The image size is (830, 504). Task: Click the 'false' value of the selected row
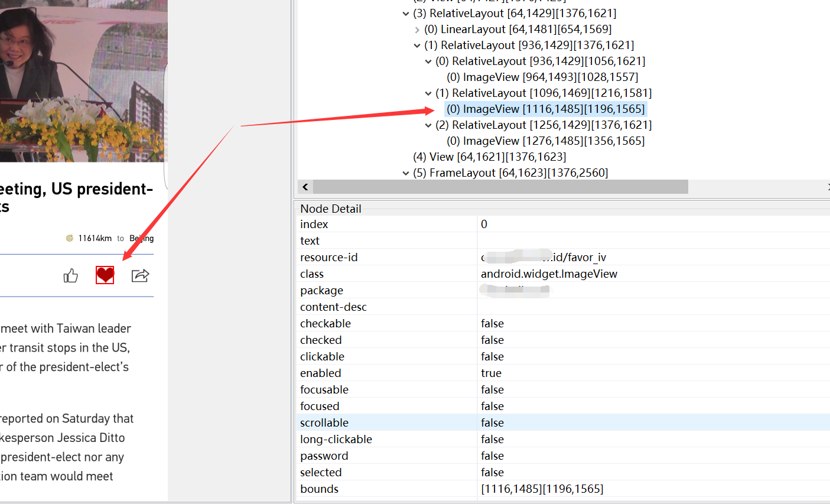coord(492,472)
